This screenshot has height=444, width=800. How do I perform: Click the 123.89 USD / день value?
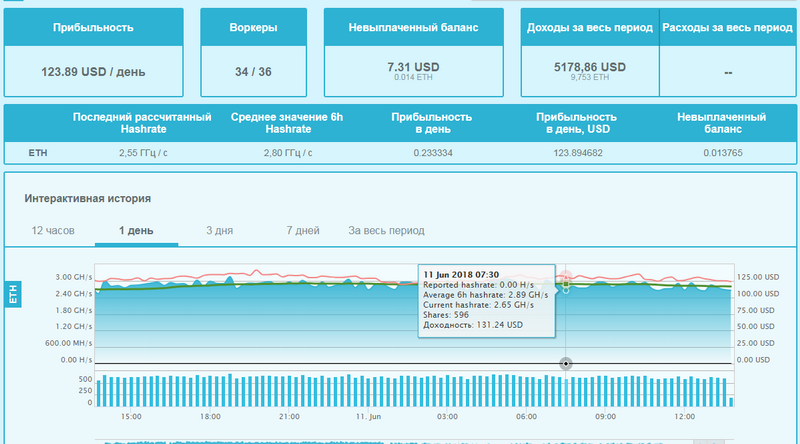93,72
